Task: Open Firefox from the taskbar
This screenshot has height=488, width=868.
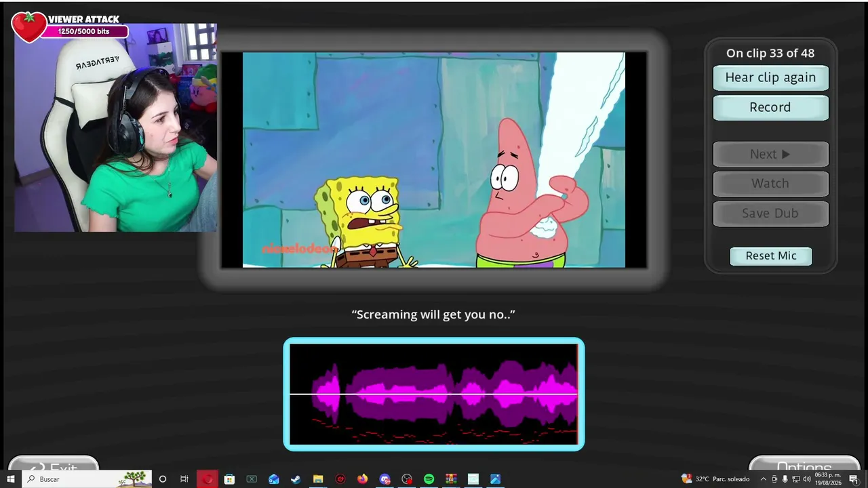Action: [x=363, y=479]
